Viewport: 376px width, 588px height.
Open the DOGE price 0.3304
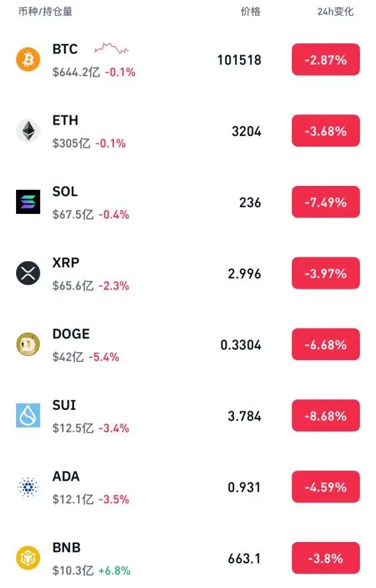point(241,345)
